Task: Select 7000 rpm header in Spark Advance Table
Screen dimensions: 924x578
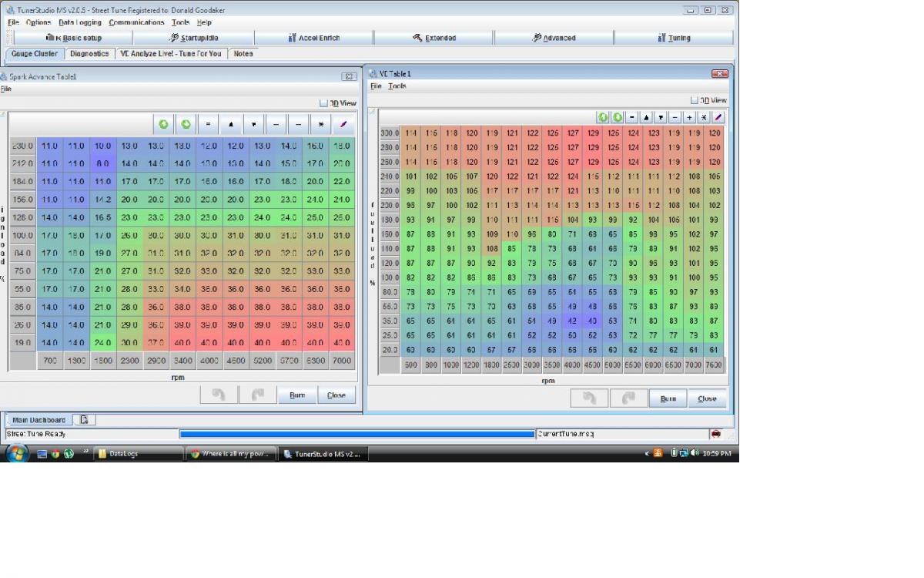Action: pyautogui.click(x=342, y=361)
